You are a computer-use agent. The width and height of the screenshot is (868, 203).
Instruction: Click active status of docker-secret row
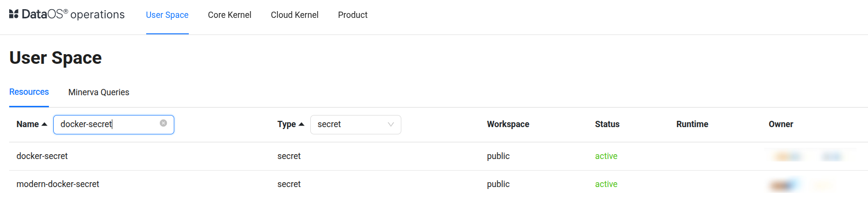[x=606, y=156]
